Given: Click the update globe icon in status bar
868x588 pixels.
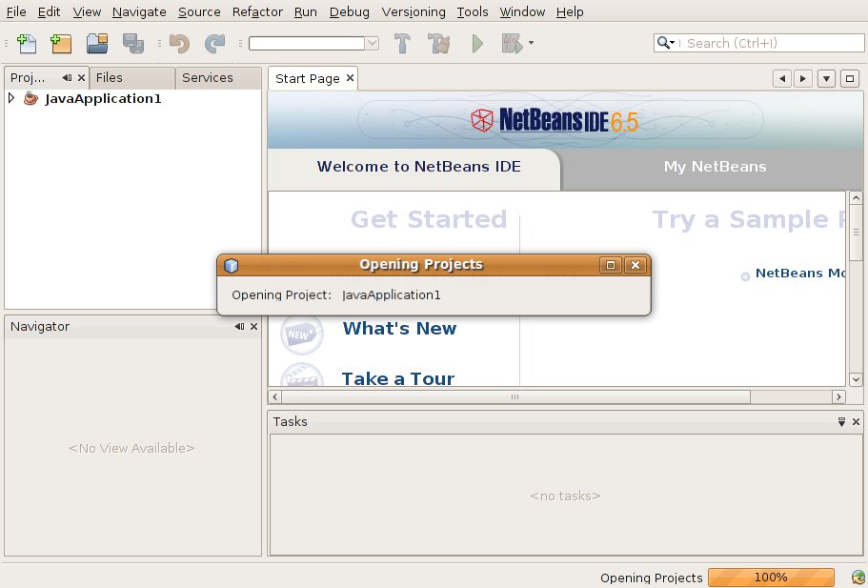Looking at the screenshot, I should 858,578.
